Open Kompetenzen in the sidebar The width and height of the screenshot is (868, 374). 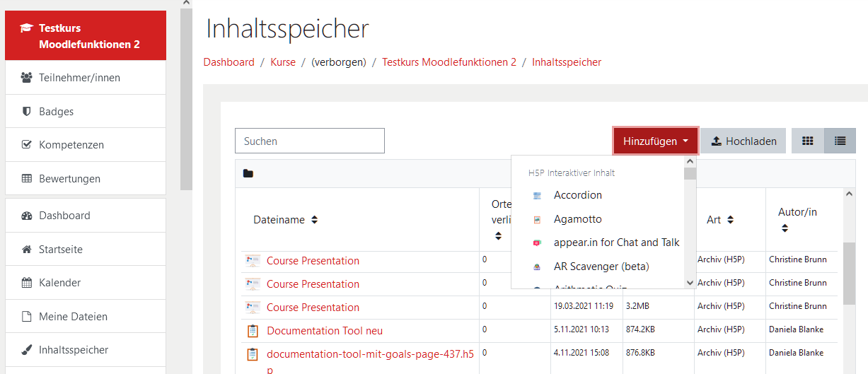coord(86,145)
